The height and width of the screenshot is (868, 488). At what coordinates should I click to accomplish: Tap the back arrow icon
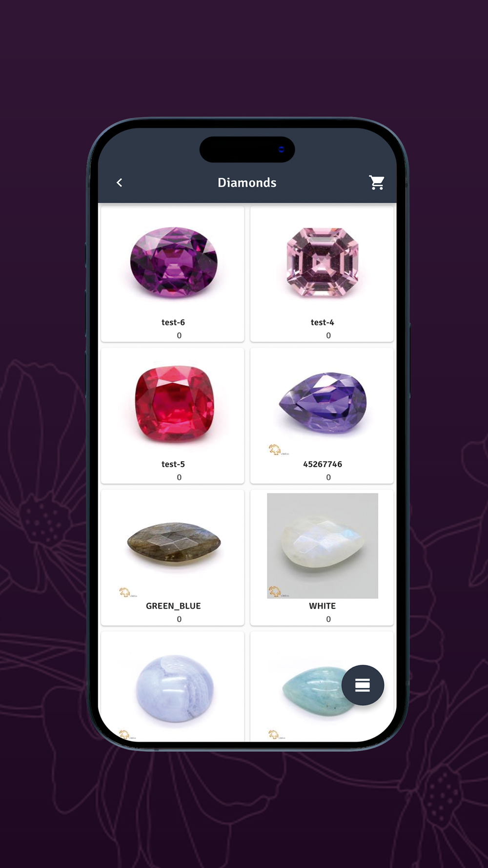pos(120,183)
